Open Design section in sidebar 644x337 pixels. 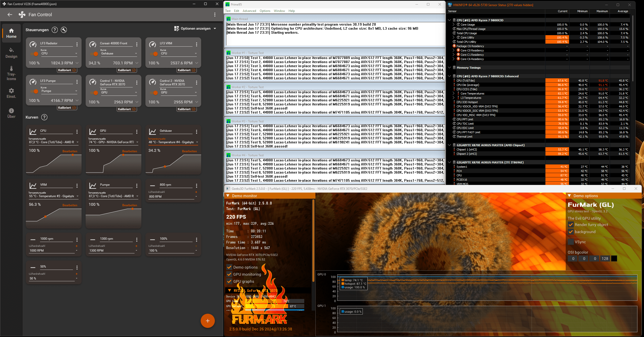(11, 53)
